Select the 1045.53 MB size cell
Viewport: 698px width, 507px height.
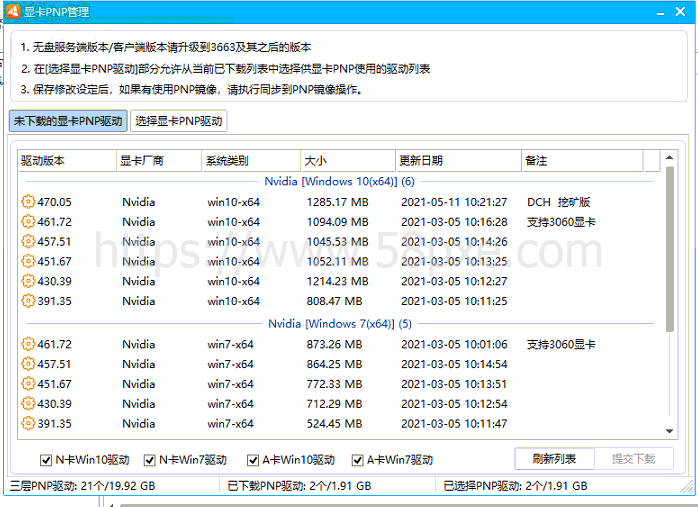(x=337, y=242)
